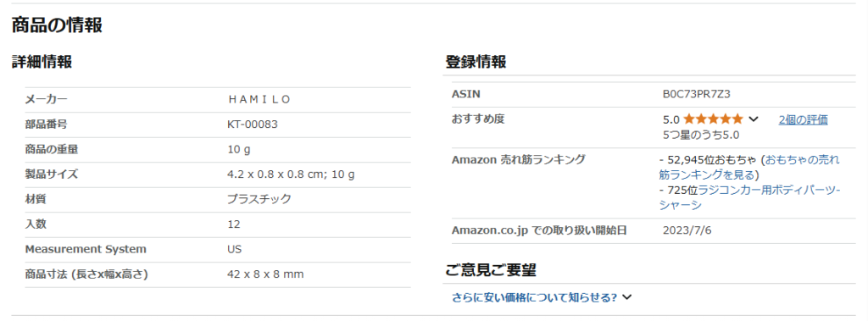Click the part number KT-00083
Screen dimensions: 868x321
coord(253,125)
